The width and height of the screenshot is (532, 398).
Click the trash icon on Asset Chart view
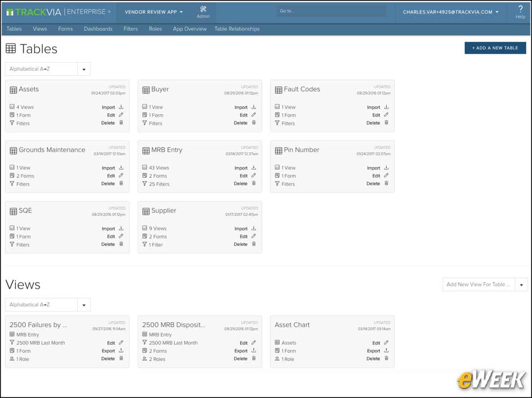click(x=387, y=358)
